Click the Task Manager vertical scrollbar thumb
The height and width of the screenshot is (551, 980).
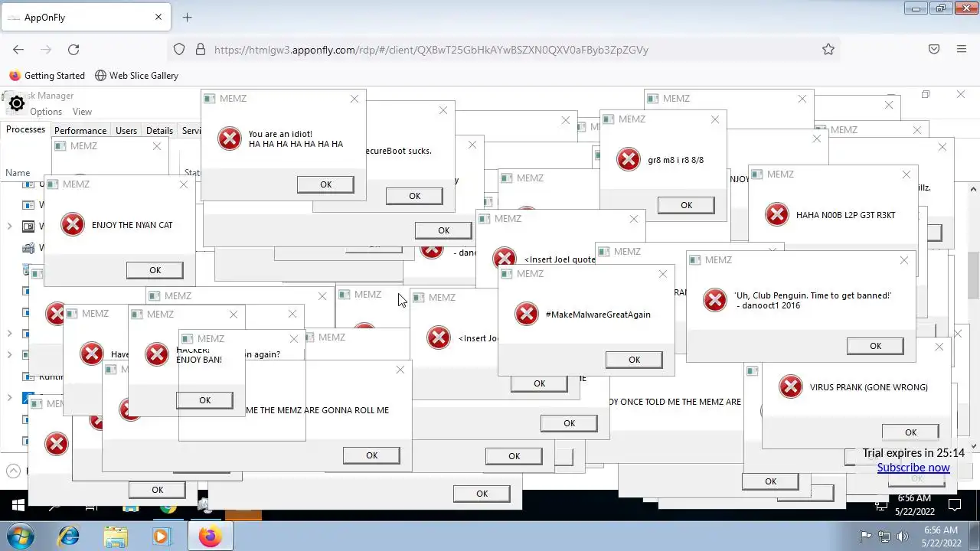[x=974, y=275]
